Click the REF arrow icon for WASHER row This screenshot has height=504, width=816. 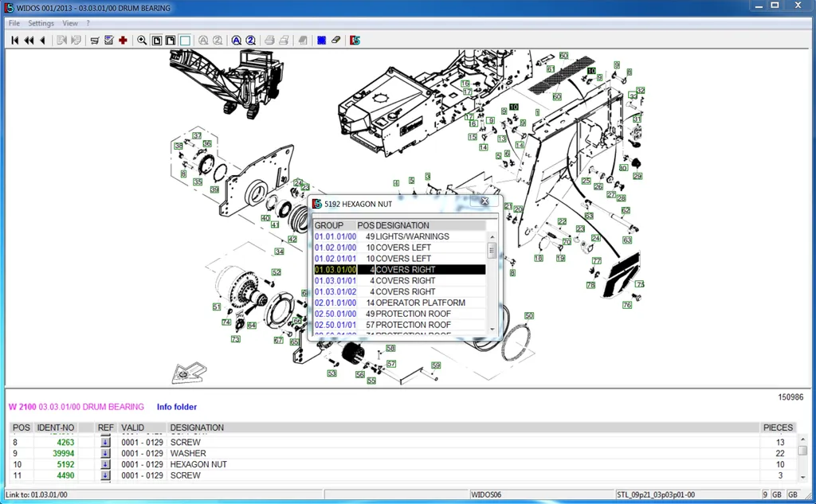(x=105, y=453)
